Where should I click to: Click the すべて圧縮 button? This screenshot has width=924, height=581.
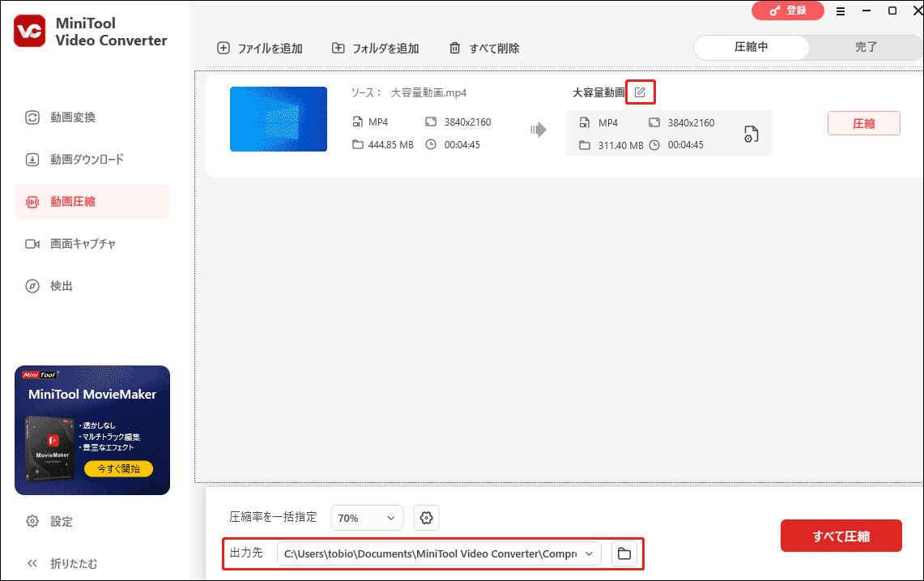[841, 536]
